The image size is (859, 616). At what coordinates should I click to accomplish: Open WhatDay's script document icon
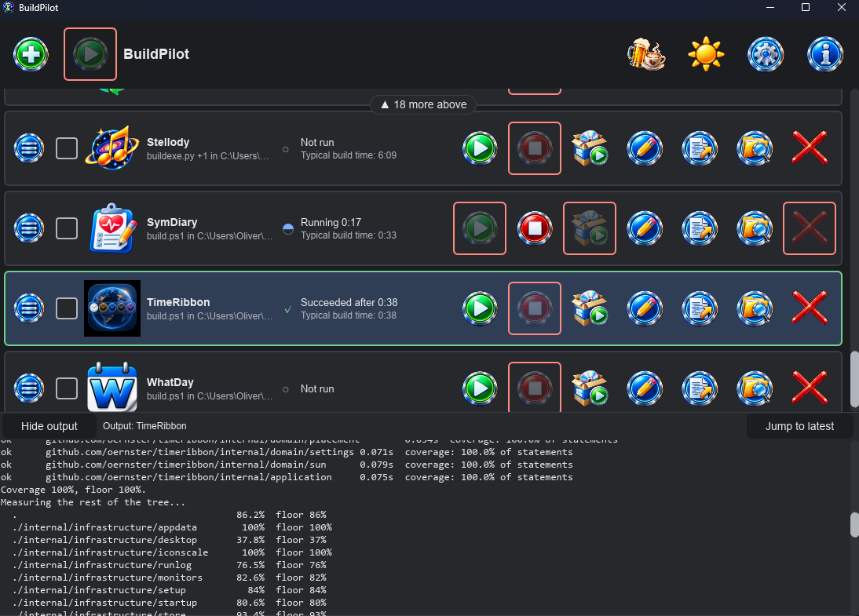(x=700, y=388)
